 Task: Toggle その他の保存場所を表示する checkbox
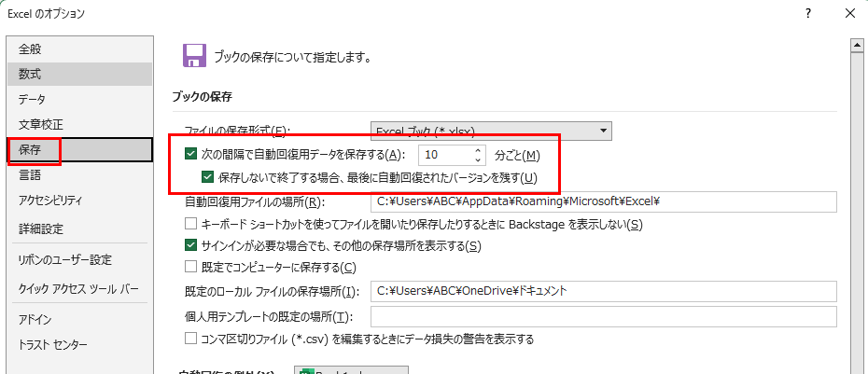[x=191, y=246]
